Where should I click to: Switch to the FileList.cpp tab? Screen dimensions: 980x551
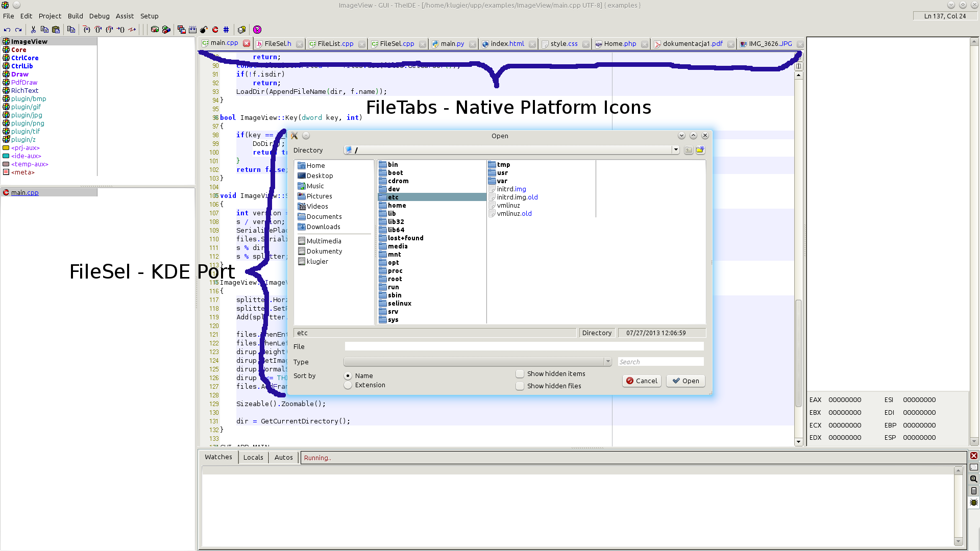pos(335,44)
